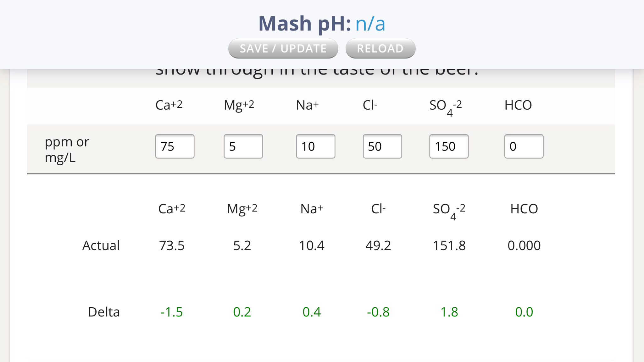The height and width of the screenshot is (362, 644).
Task: Click the Mash pH n/a value
Action: pyautogui.click(x=370, y=24)
